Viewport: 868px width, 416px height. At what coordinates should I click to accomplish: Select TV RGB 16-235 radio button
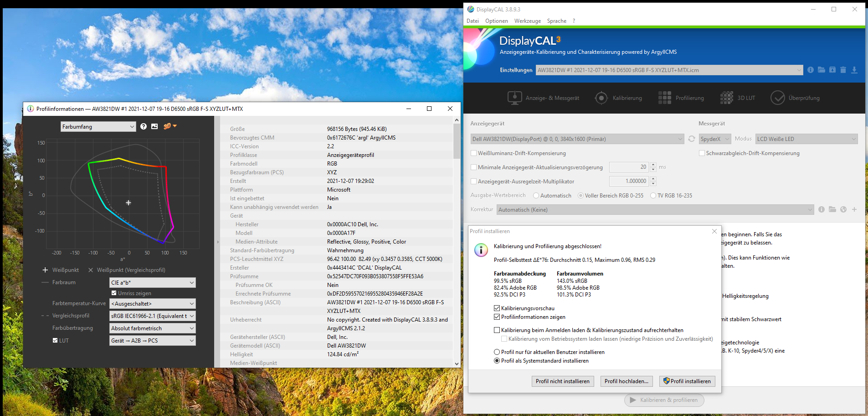click(x=653, y=196)
